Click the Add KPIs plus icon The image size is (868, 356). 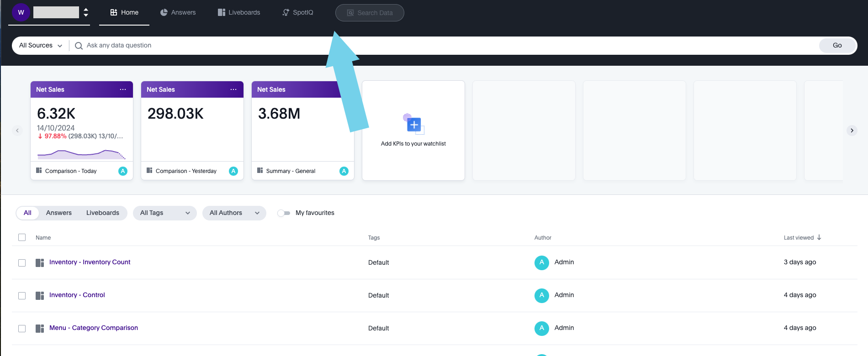(x=414, y=124)
